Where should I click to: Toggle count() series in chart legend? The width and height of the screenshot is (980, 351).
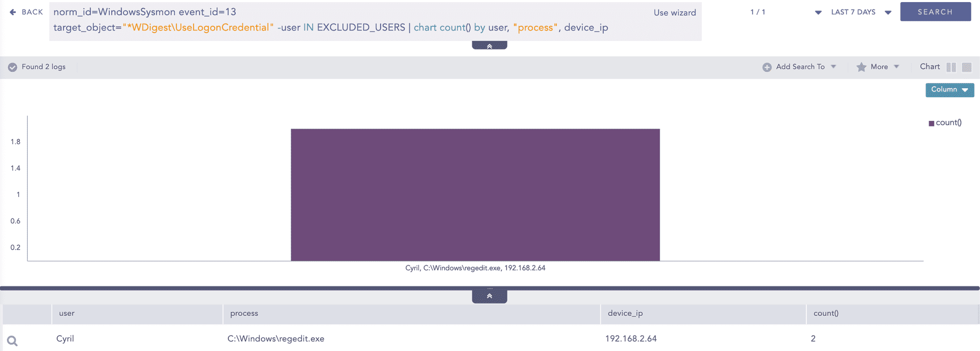pos(945,123)
